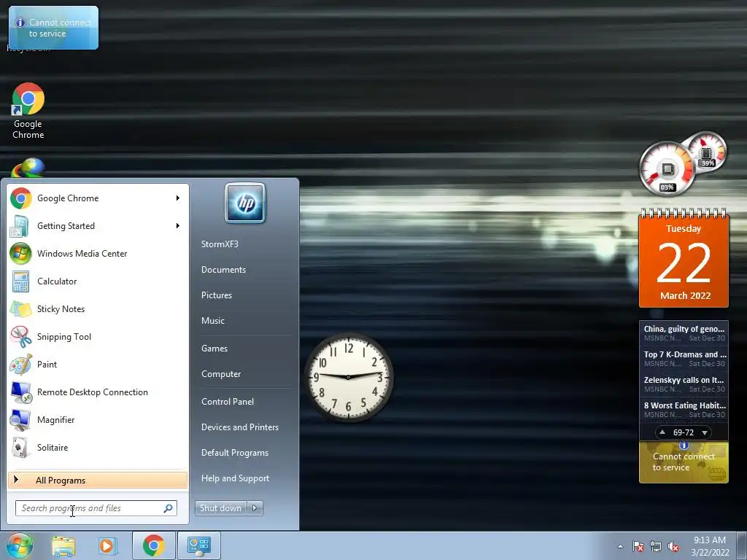Click the Action Center flag tray icon
Viewport: 747px width, 560px height.
tap(638, 547)
